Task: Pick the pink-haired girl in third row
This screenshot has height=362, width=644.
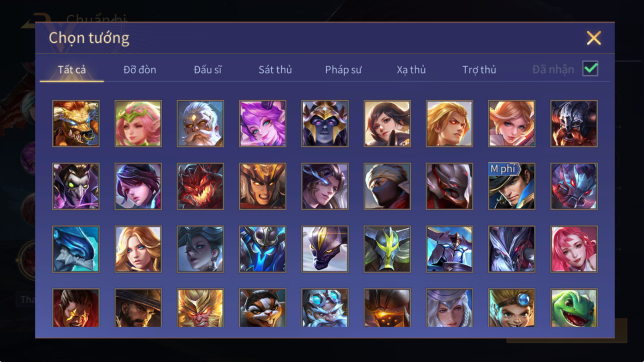Action: 574,249
